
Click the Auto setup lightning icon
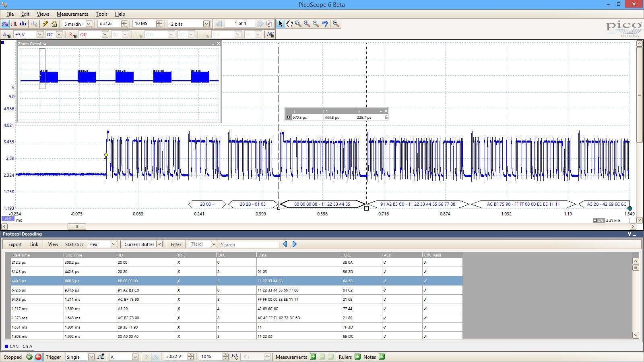pos(45,24)
